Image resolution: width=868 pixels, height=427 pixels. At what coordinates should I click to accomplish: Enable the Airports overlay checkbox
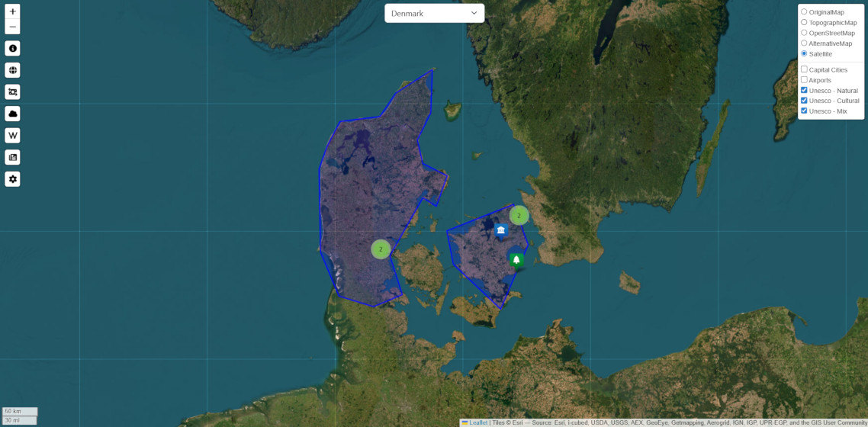coord(804,80)
